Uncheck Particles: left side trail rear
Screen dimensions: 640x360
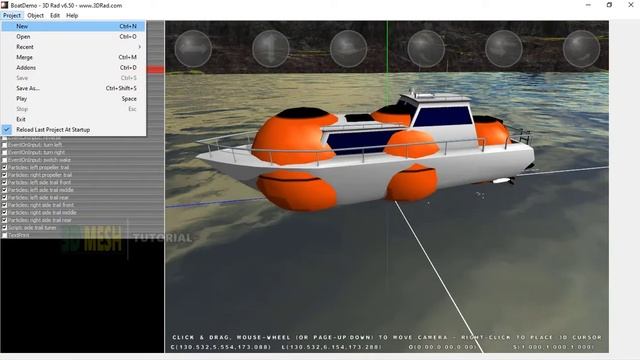[x=4, y=198]
